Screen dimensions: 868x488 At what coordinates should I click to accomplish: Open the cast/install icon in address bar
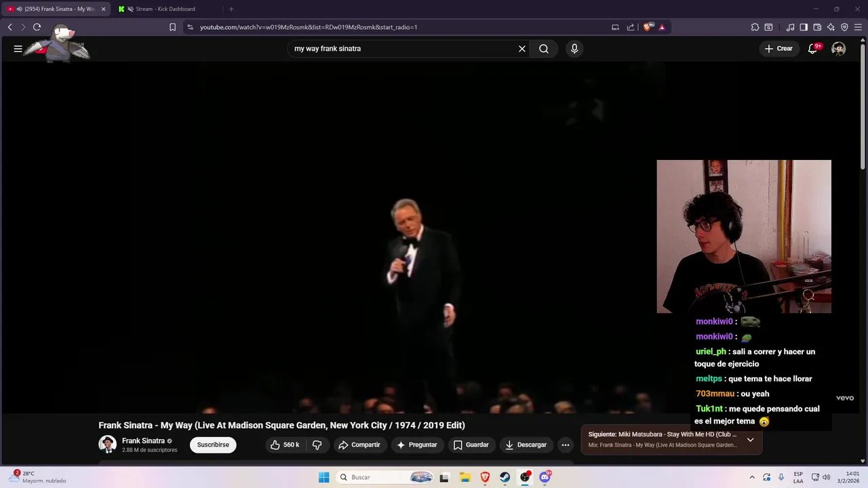[x=615, y=27]
